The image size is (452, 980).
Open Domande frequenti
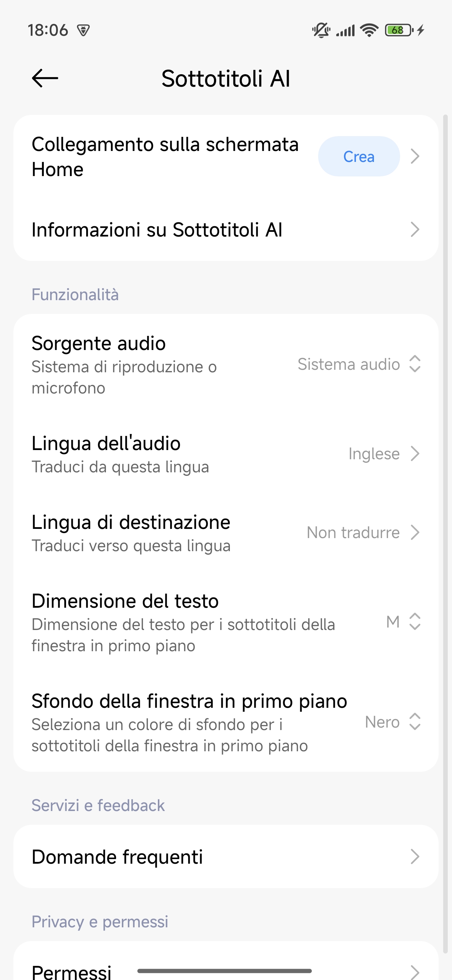pos(117,857)
